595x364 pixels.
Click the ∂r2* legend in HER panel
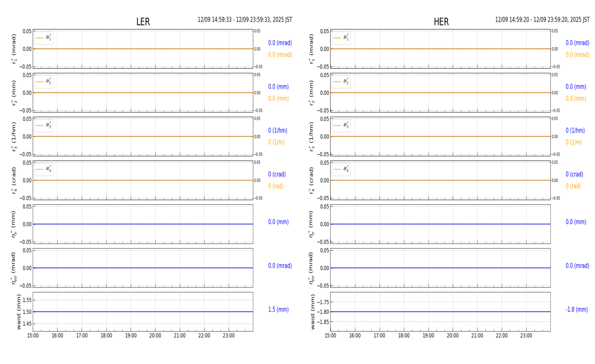point(341,82)
